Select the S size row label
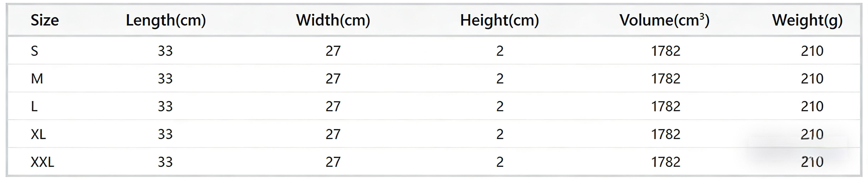868x180 pixels. click(x=34, y=51)
